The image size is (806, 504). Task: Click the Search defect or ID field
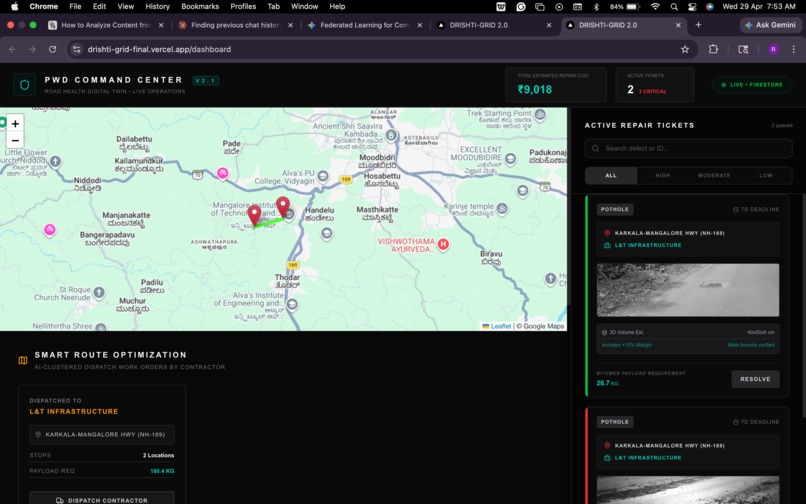[x=688, y=149]
